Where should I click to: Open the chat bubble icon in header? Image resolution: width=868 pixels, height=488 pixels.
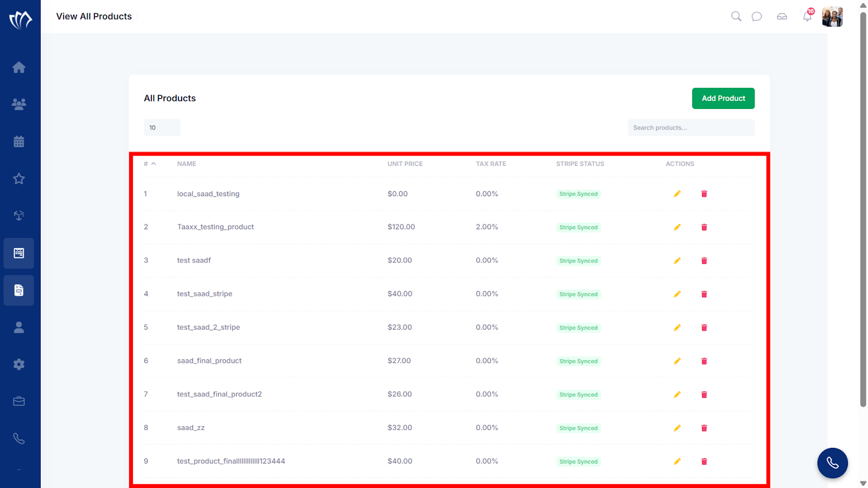[757, 16]
